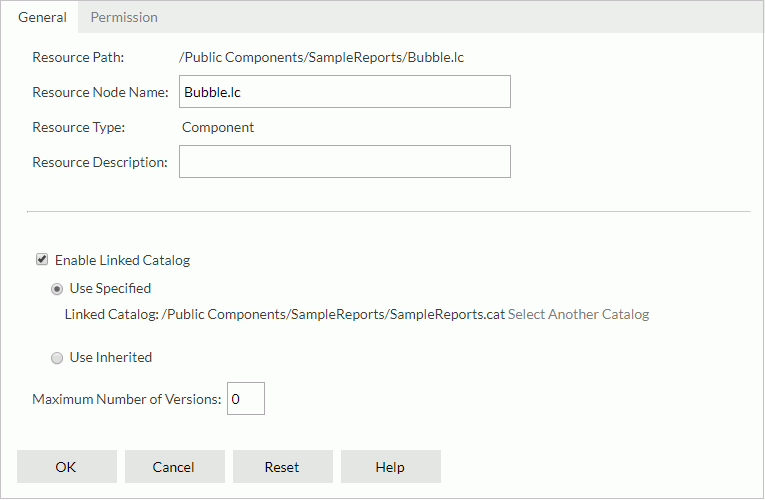
Task: Switch to the General tab
Action: pyautogui.click(x=42, y=17)
